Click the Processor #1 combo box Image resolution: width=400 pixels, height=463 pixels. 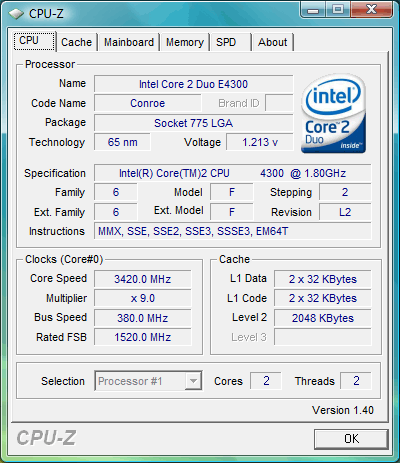point(148,381)
